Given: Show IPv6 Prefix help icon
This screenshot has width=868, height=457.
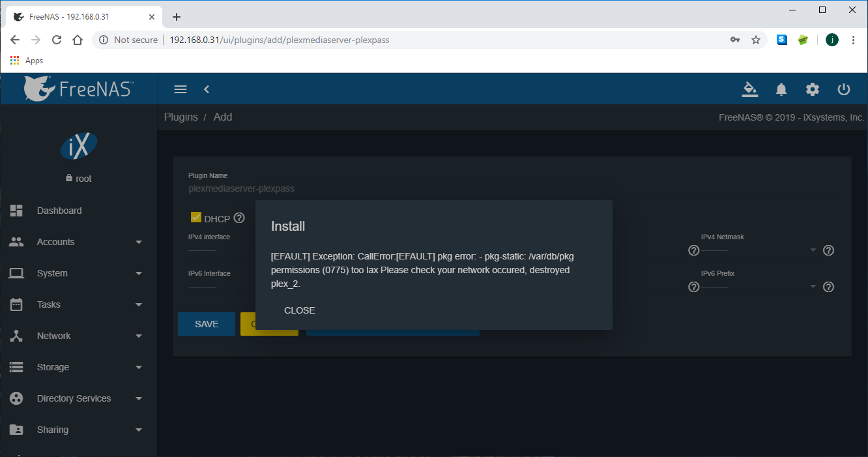Looking at the screenshot, I should pyautogui.click(x=829, y=286).
